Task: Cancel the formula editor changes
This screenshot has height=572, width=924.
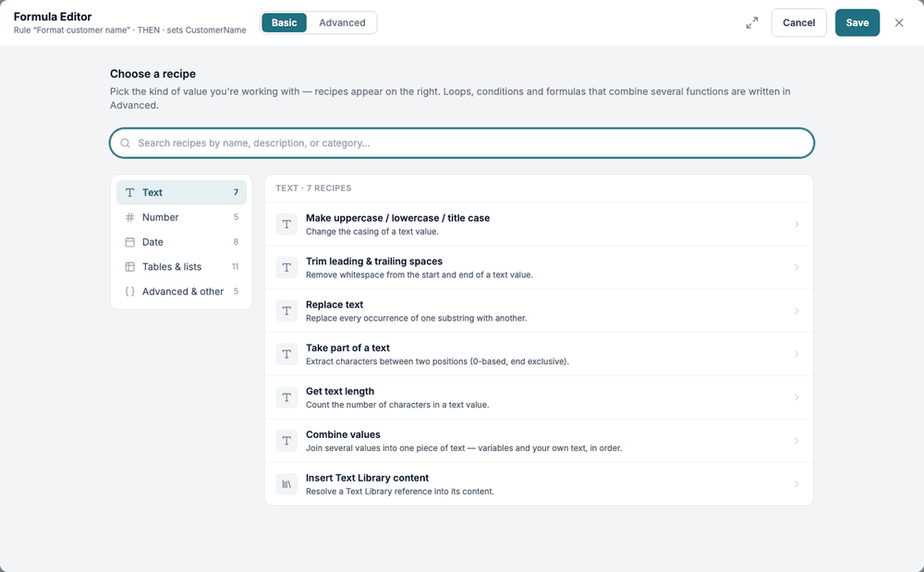Action: 798,23
